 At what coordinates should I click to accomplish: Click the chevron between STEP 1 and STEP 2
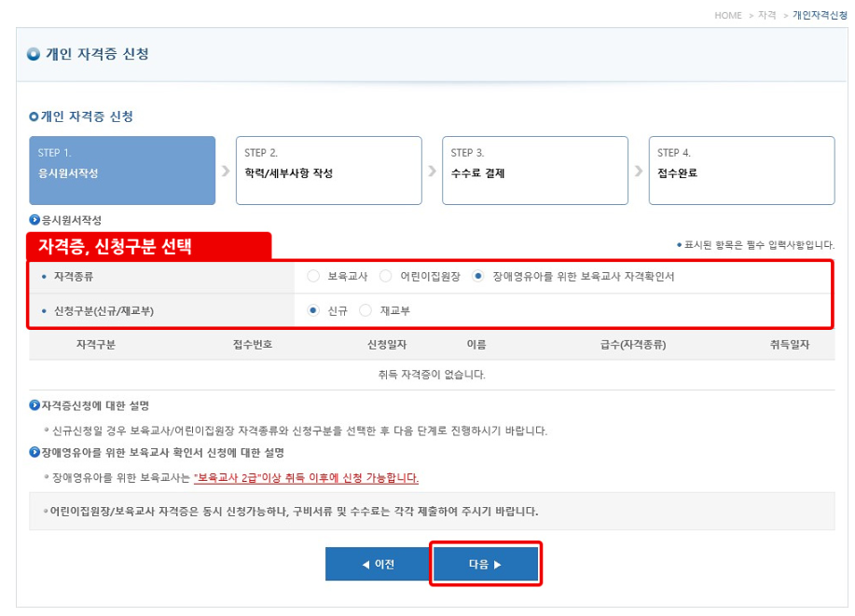(226, 171)
